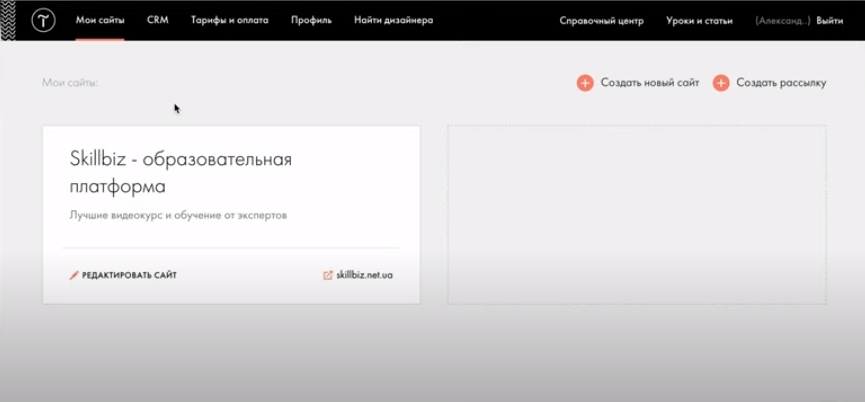Open Справочный центр

click(x=601, y=21)
